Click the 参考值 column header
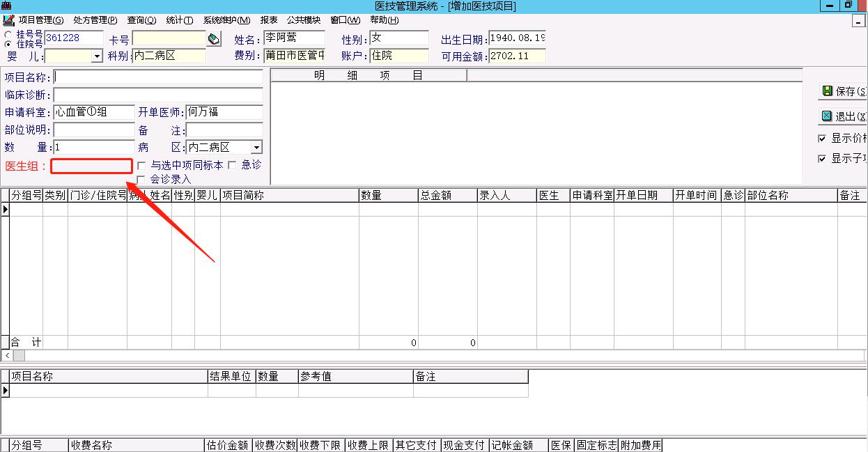868x452 pixels. click(x=356, y=377)
